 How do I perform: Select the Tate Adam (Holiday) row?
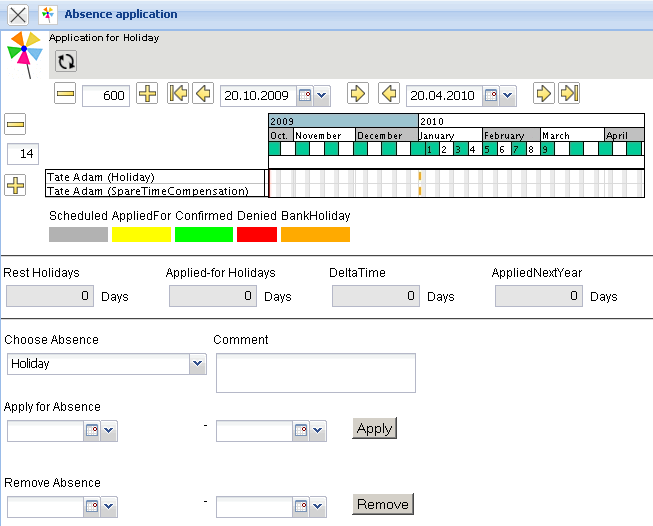[x=155, y=177]
